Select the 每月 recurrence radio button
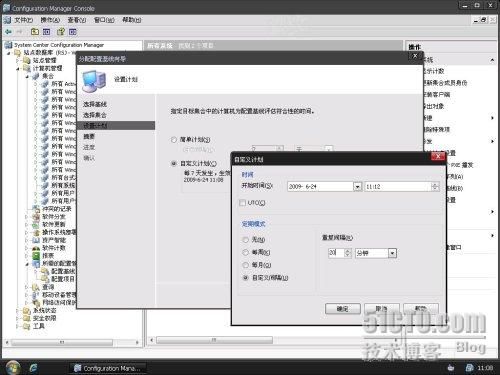 pos(246,265)
